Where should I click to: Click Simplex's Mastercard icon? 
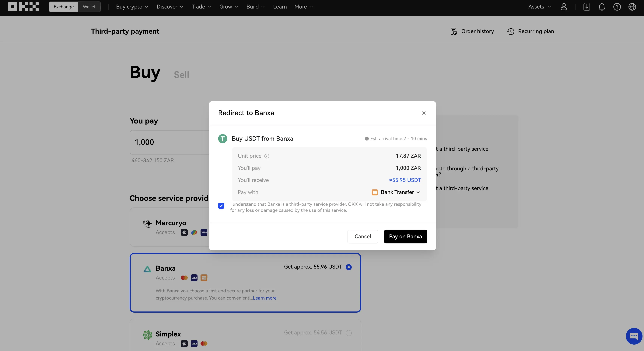tap(204, 343)
